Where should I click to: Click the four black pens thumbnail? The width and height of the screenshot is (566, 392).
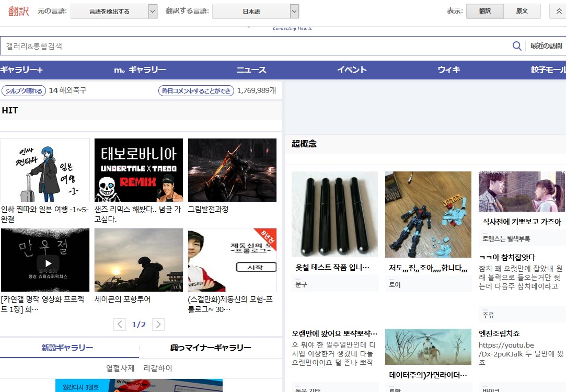pos(334,214)
